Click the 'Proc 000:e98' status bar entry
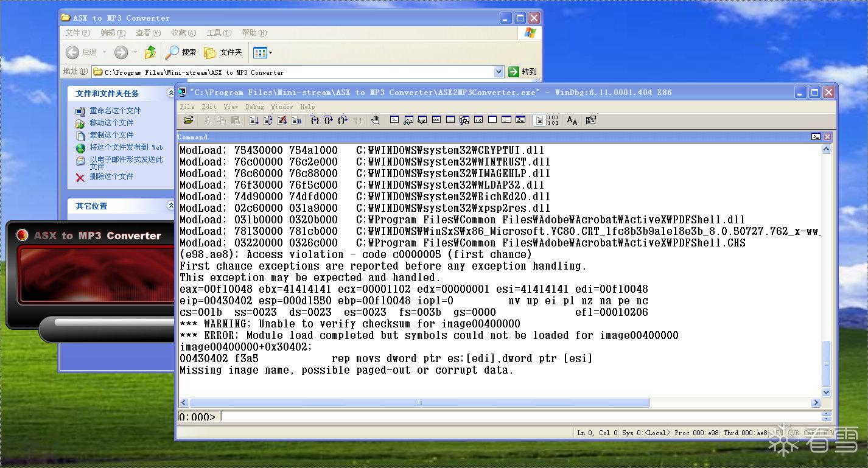This screenshot has width=868, height=468. coord(696,433)
